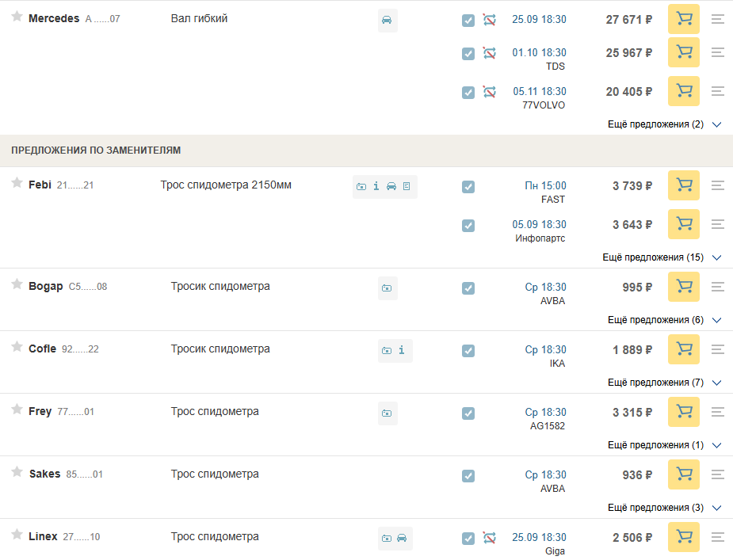Open the photo icon for Frey part
The image size is (733, 560).
coord(387,413)
